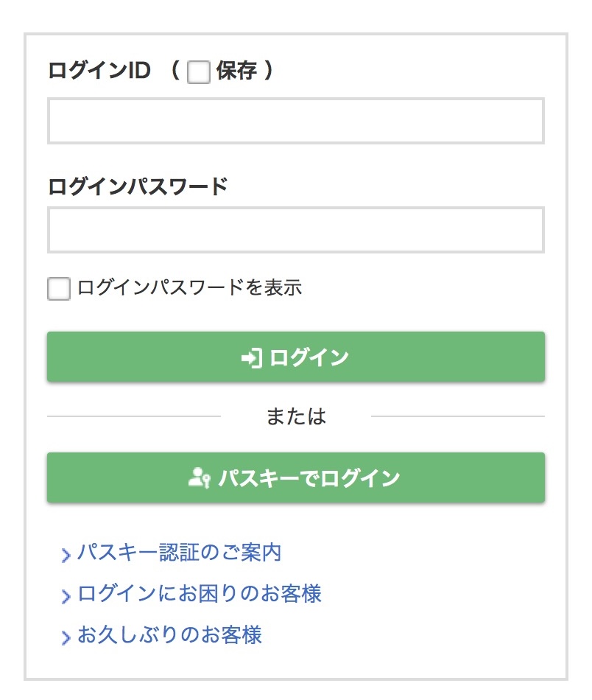Click the 保存 label text

(236, 71)
